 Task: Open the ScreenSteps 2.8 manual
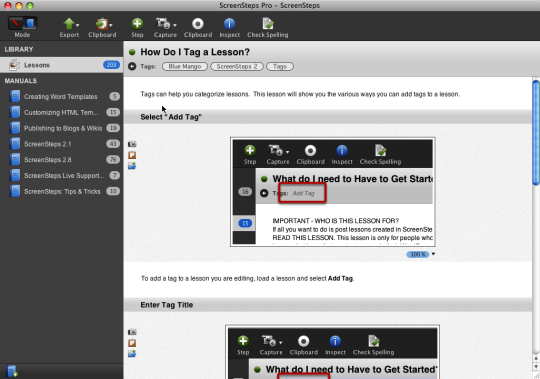pos(61,160)
